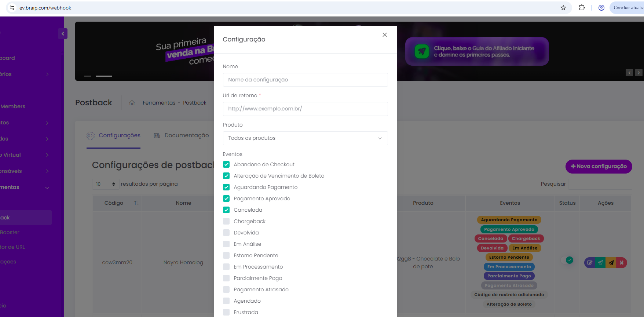
Task: Click the green paper plane action icon
Action: pyautogui.click(x=600, y=263)
